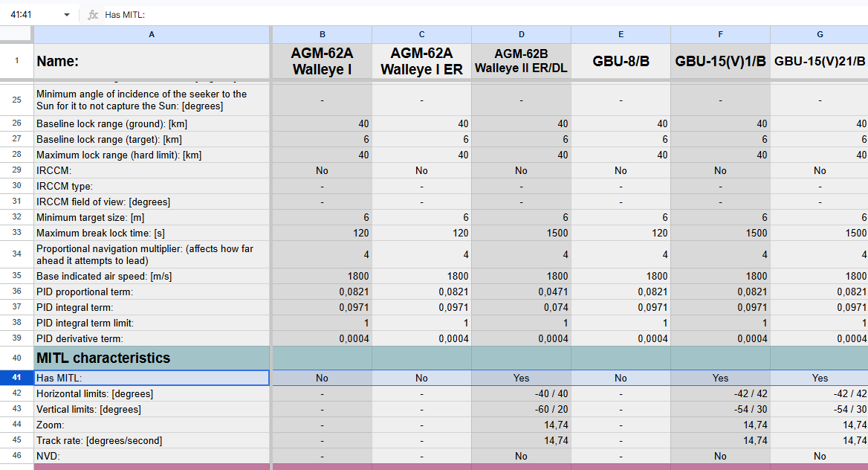This screenshot has width=868, height=470.
Task: Click the 'MITL characteristics' section cell
Action: (152, 358)
